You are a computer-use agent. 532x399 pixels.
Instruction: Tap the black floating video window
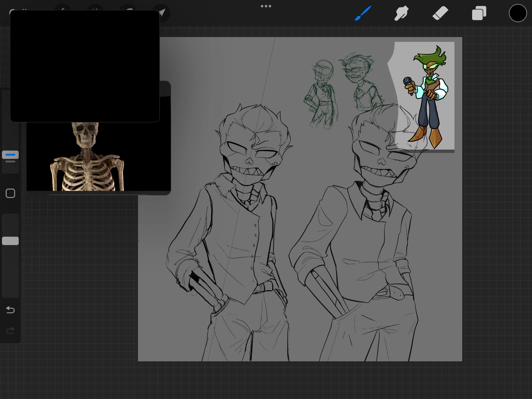pyautogui.click(x=85, y=66)
